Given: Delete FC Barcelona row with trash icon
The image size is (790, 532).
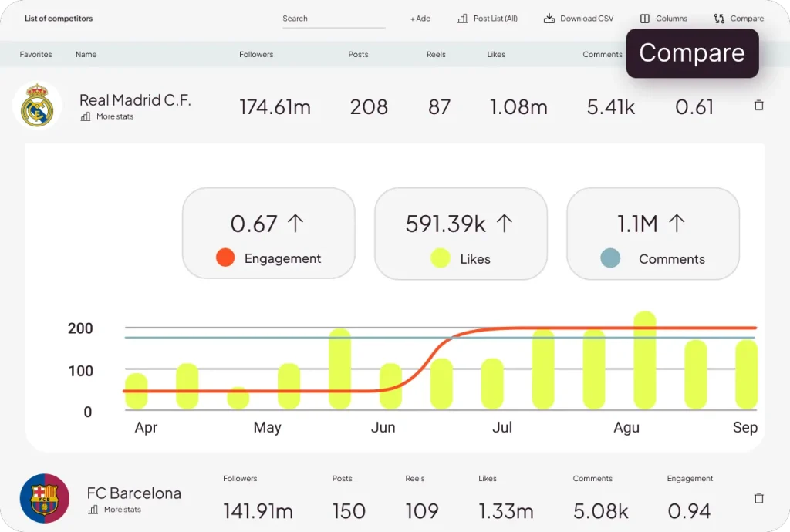Looking at the screenshot, I should (x=758, y=499).
